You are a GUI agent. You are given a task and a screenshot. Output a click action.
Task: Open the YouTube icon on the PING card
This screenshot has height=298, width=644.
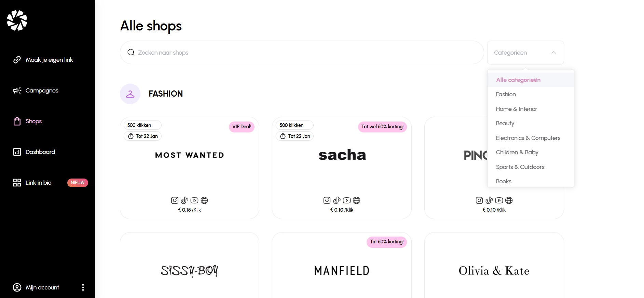click(x=499, y=200)
